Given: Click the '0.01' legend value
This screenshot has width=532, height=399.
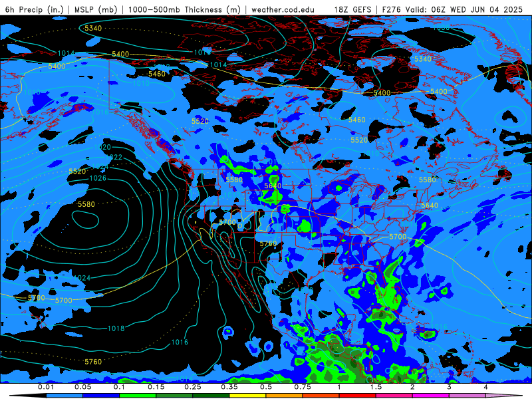Looking at the screenshot, I should point(46,387).
